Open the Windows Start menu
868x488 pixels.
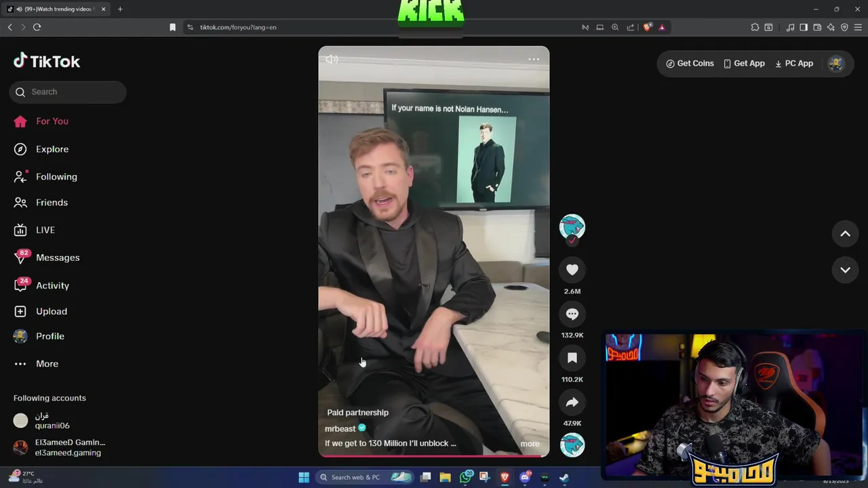(x=304, y=477)
